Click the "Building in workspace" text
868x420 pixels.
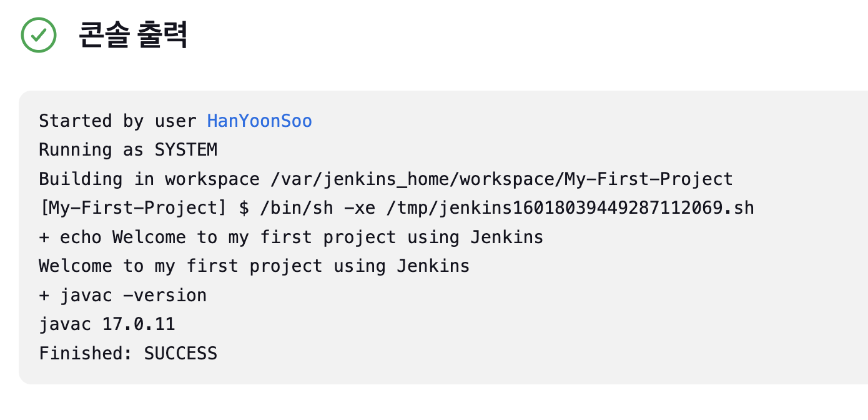click(x=149, y=179)
